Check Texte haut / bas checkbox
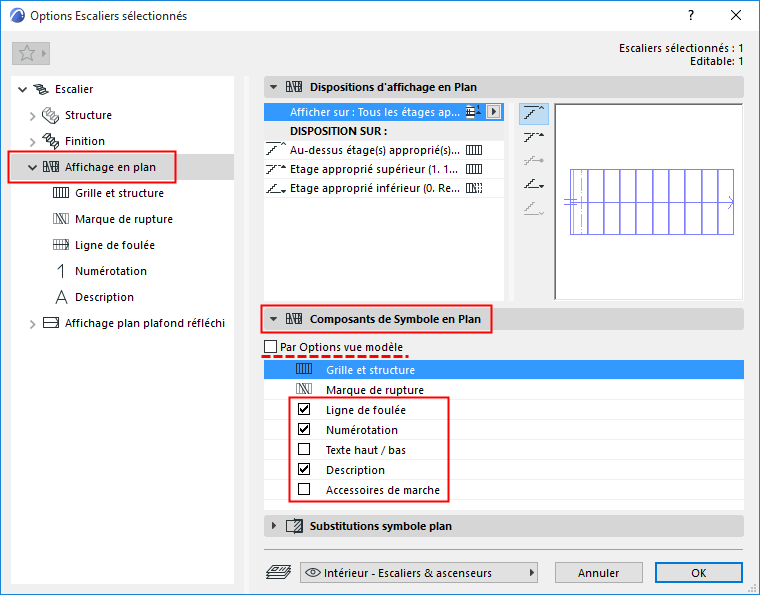This screenshot has height=595, width=760. click(304, 450)
